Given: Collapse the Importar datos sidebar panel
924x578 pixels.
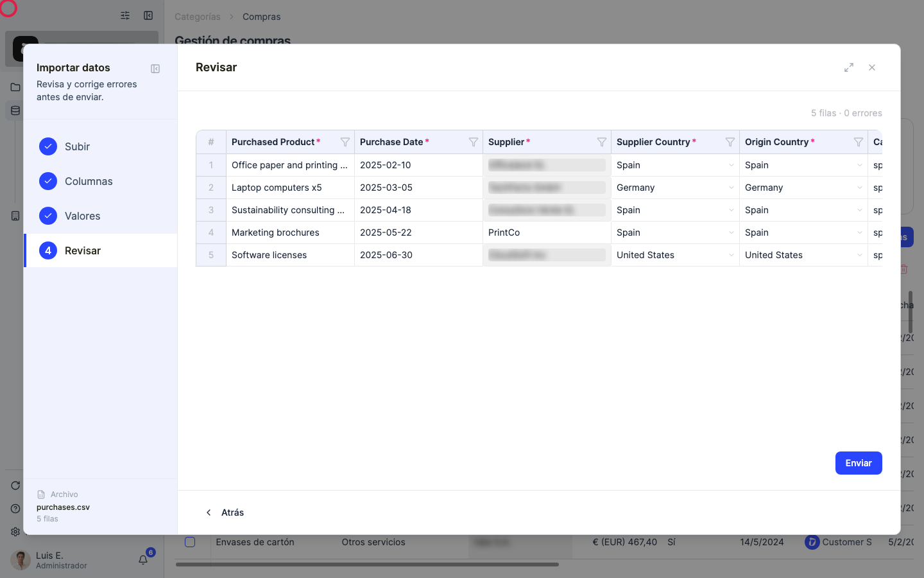Looking at the screenshot, I should tap(155, 69).
